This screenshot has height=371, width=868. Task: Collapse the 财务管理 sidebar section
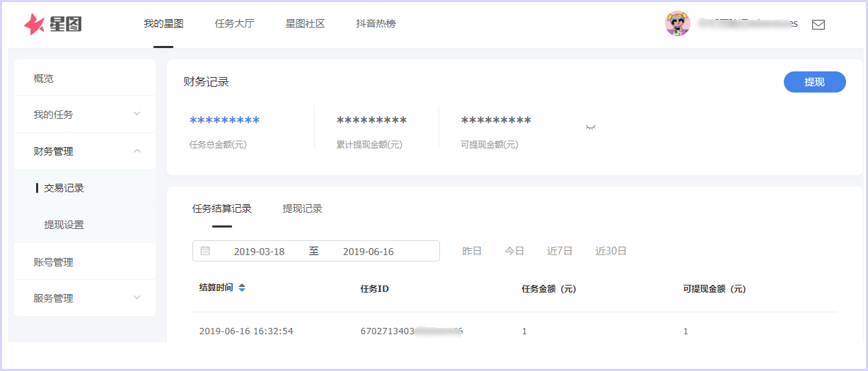click(137, 151)
